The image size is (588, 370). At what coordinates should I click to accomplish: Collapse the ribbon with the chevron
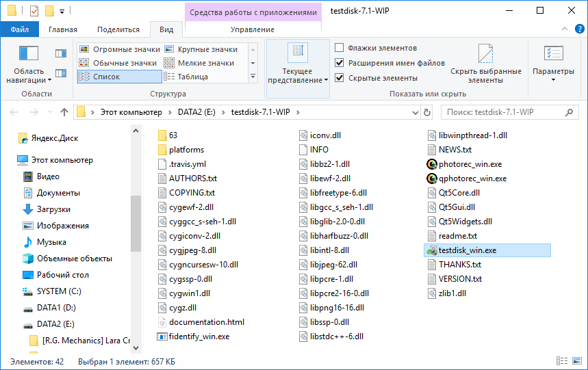point(564,29)
